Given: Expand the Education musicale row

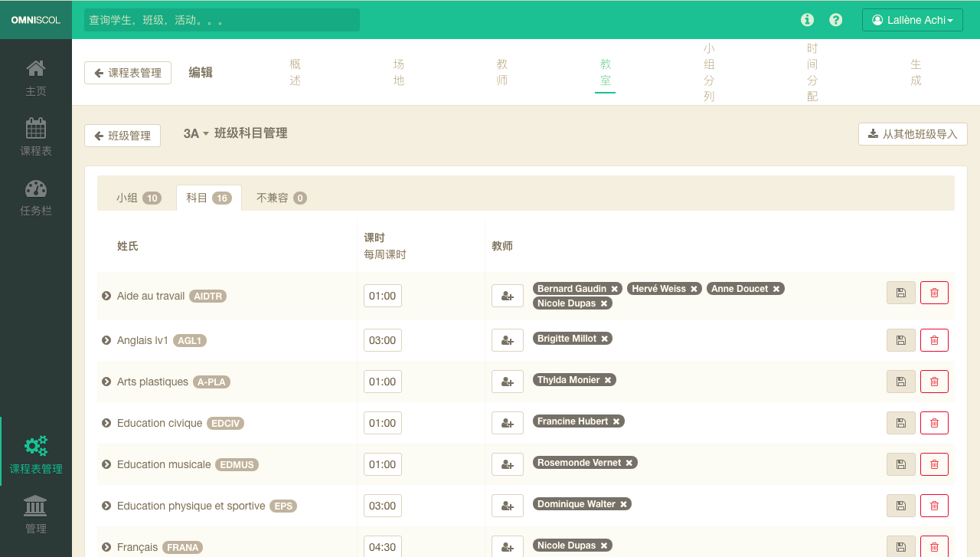Looking at the screenshot, I should click(106, 464).
